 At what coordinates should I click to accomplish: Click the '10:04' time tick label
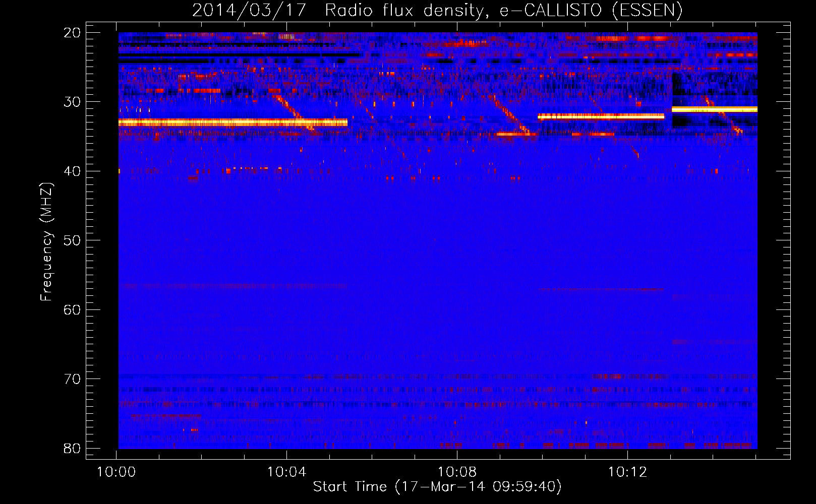286,472
